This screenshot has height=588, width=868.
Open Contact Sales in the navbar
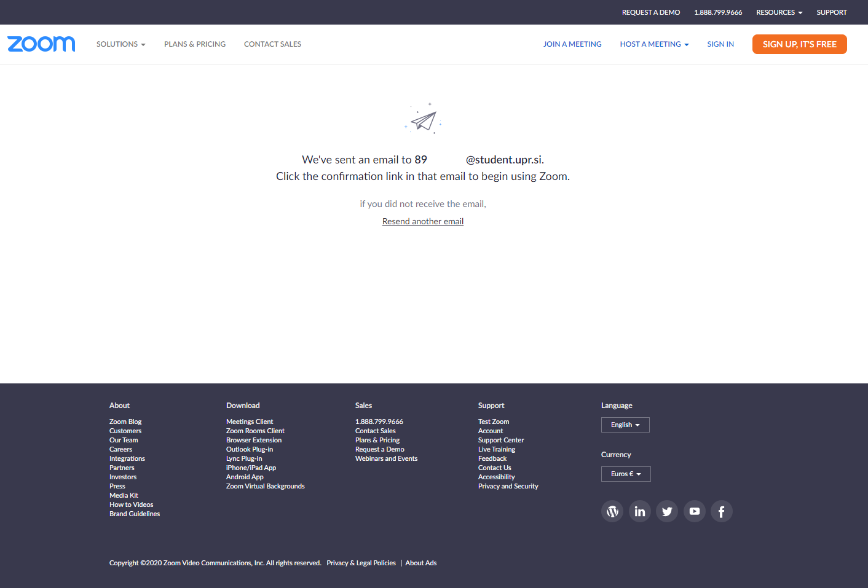[x=272, y=44]
